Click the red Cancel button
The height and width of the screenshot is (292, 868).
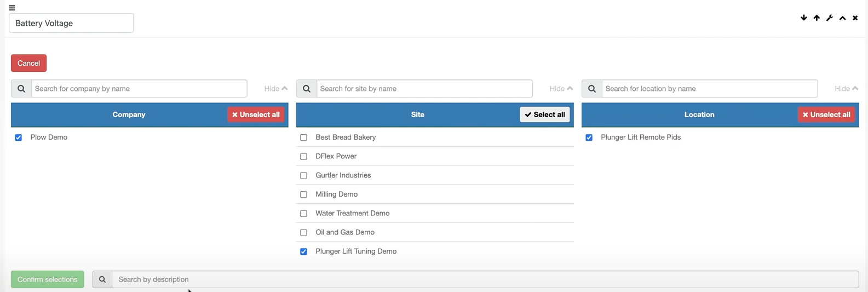(29, 63)
